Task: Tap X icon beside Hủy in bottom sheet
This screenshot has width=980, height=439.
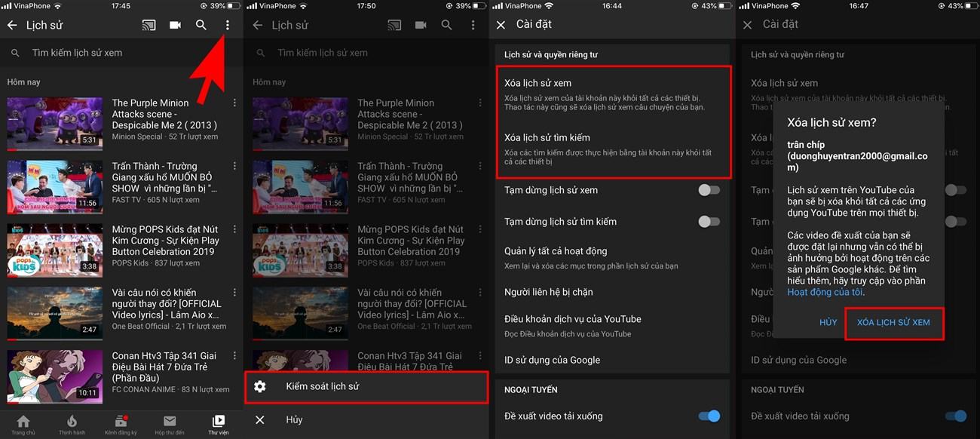Action: [x=260, y=419]
